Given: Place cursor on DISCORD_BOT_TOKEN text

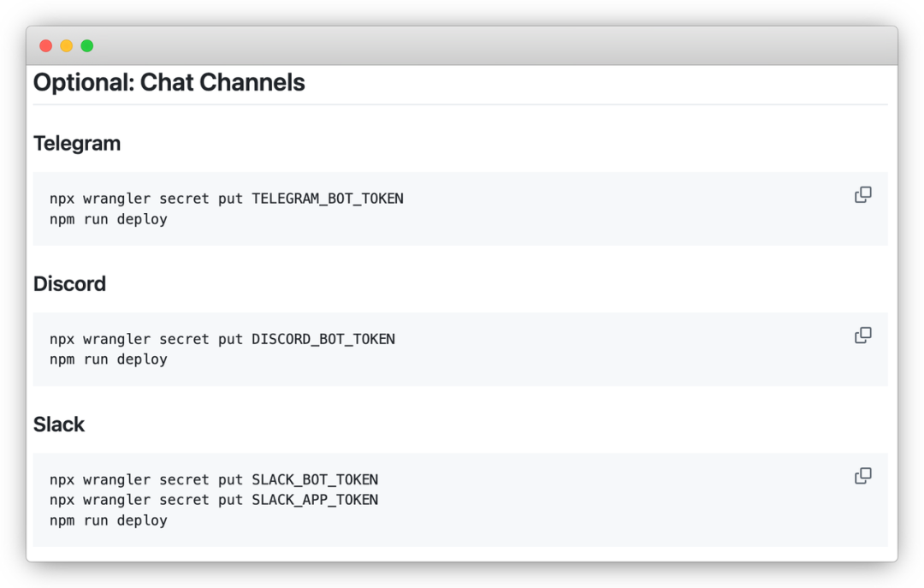Looking at the screenshot, I should (x=323, y=339).
